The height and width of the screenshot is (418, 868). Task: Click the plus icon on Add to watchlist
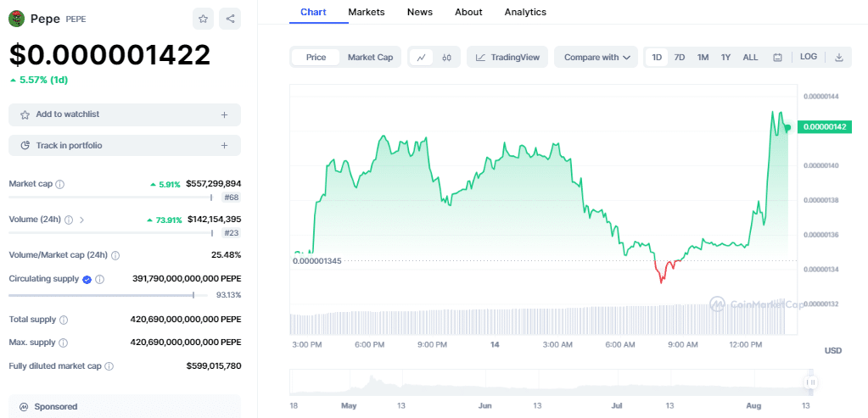tap(224, 115)
